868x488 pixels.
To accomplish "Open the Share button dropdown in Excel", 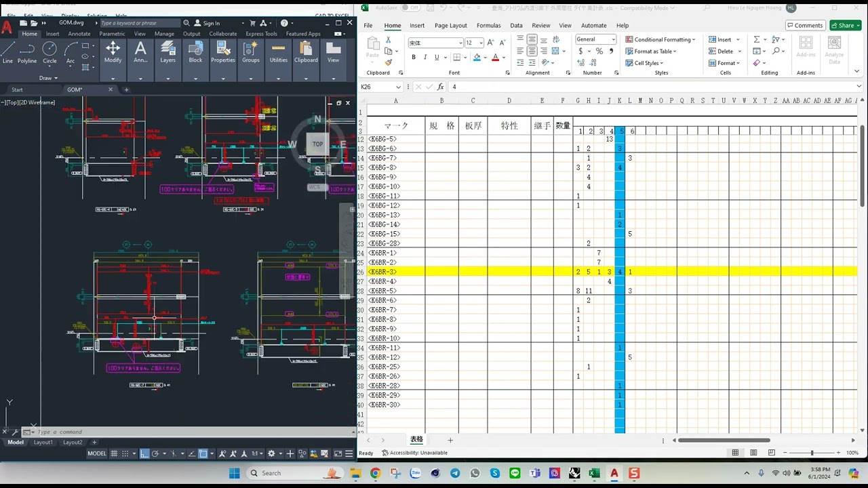I will click(x=858, y=25).
